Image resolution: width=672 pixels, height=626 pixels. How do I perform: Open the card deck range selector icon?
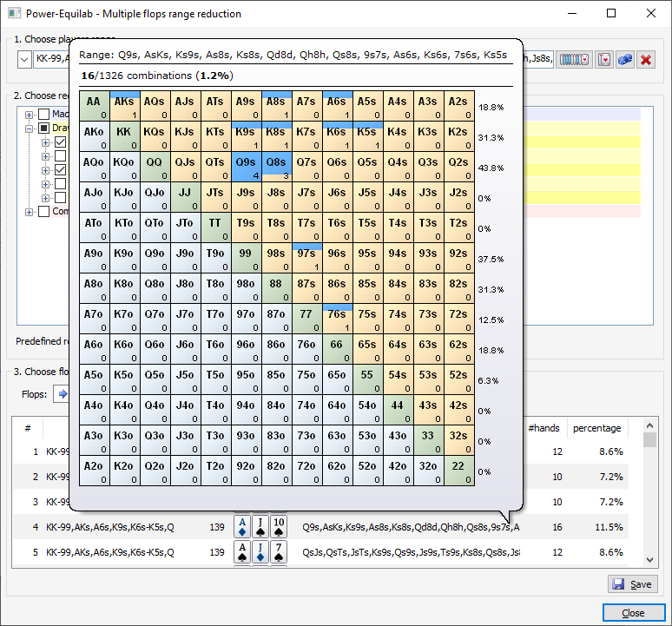(x=574, y=60)
